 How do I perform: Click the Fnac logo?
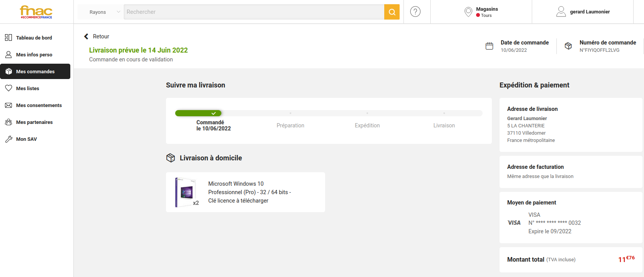click(36, 12)
